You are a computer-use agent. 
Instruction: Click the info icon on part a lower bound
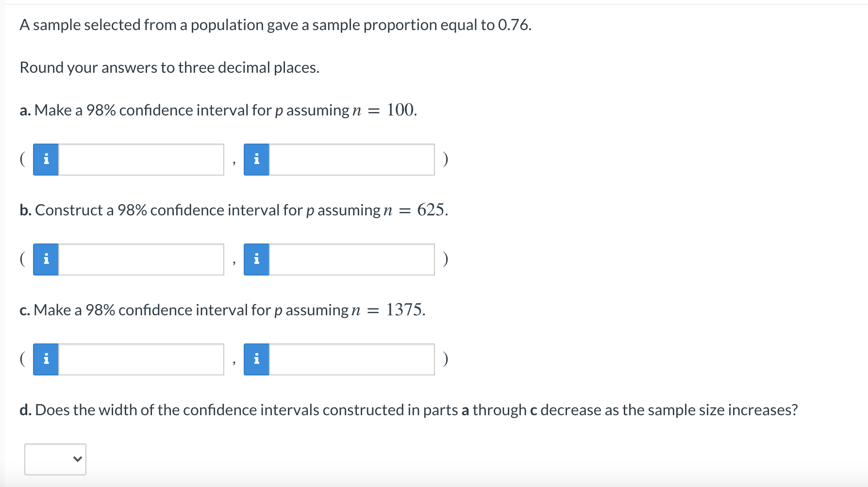click(45, 159)
